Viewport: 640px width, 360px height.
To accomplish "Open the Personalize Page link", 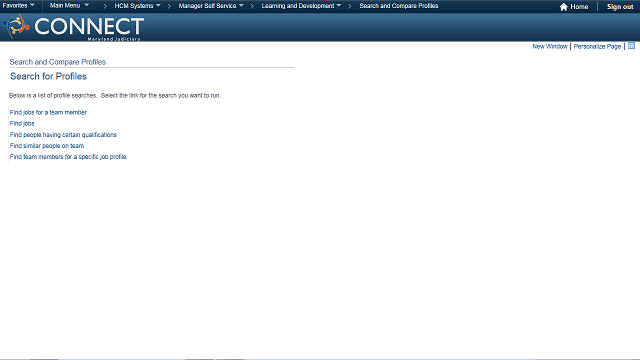I will (597, 47).
